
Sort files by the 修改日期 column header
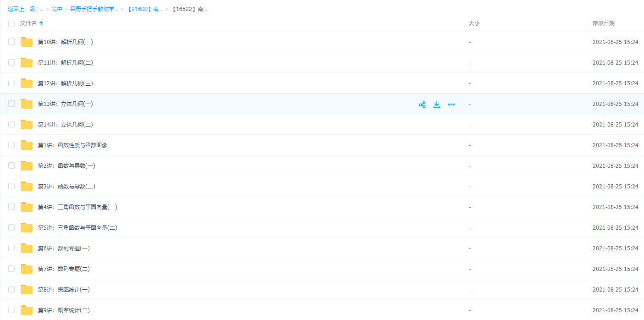coord(603,23)
